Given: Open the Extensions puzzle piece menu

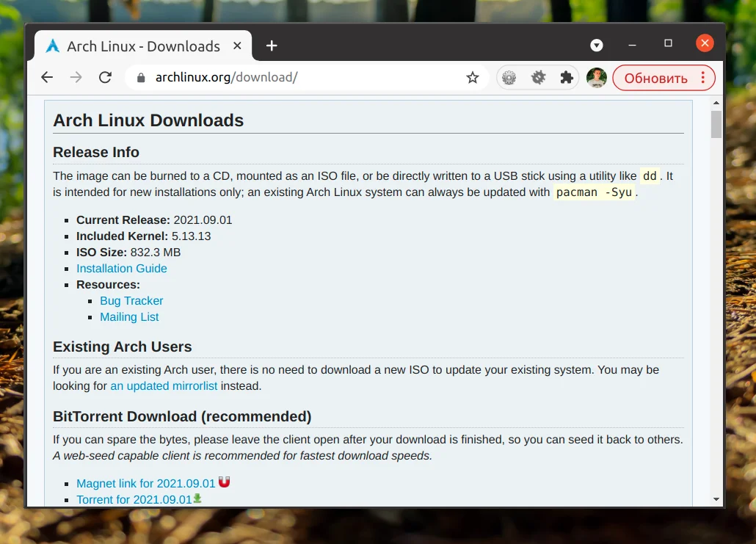Looking at the screenshot, I should [567, 77].
